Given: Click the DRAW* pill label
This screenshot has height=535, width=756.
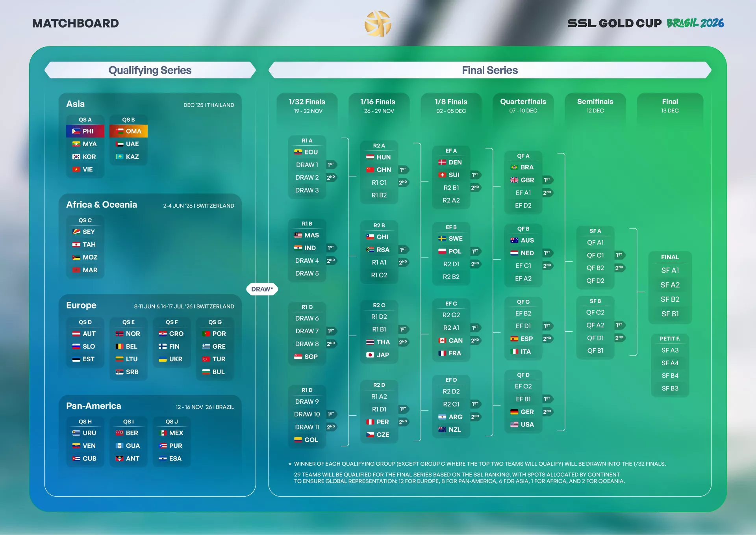Looking at the screenshot, I should [262, 289].
